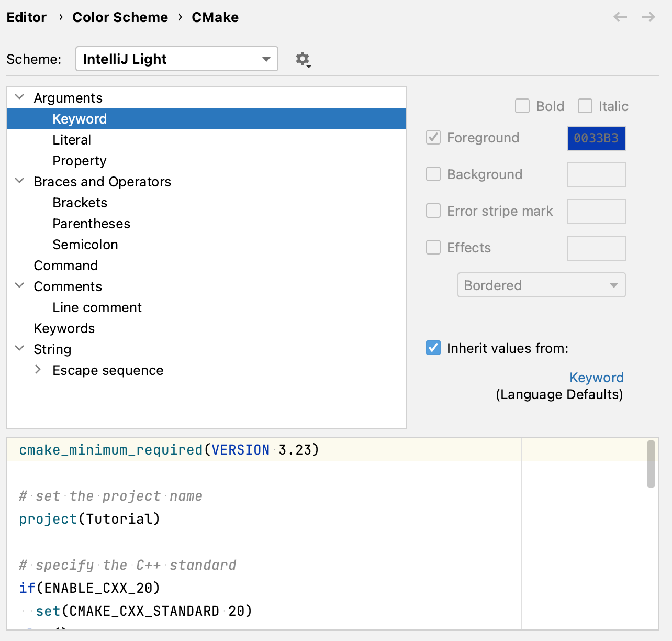The height and width of the screenshot is (641, 672).
Task: Toggle the Foreground checkbox
Action: (x=433, y=138)
